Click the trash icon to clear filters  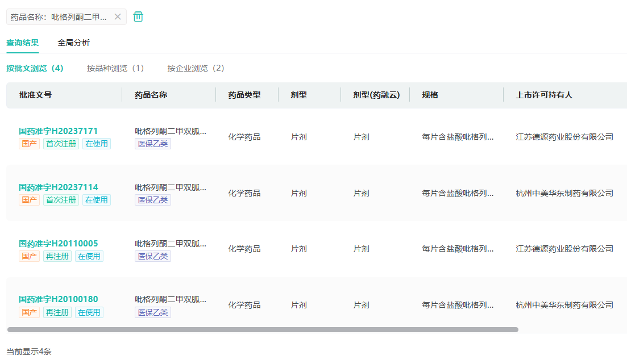[138, 16]
